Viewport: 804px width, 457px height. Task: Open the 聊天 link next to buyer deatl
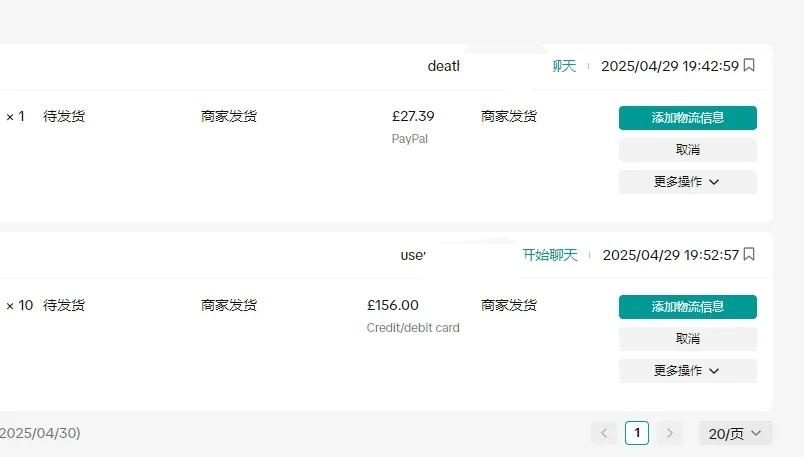pyautogui.click(x=564, y=66)
